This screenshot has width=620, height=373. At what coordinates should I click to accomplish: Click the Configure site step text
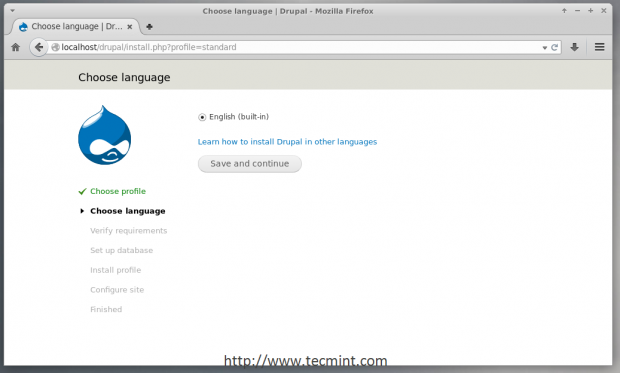[x=117, y=290]
